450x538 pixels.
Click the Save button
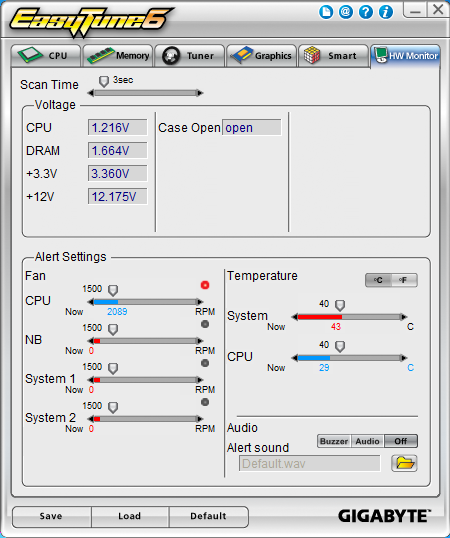(x=51, y=516)
